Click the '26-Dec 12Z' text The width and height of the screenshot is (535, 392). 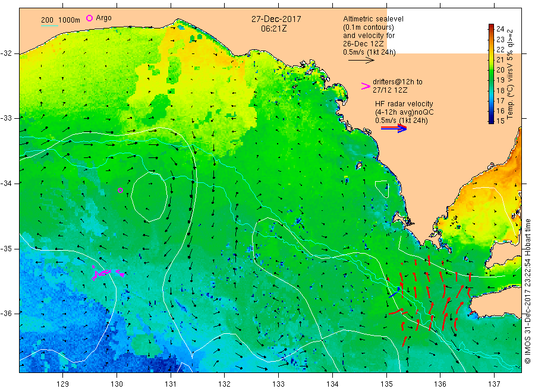tap(363, 44)
